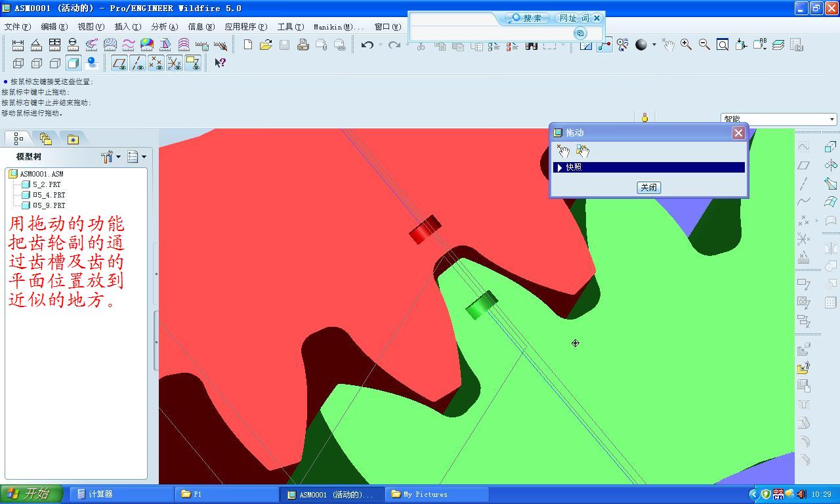Screen dimensions: 840x504
Task: Open the Insert menu
Action: click(127, 27)
